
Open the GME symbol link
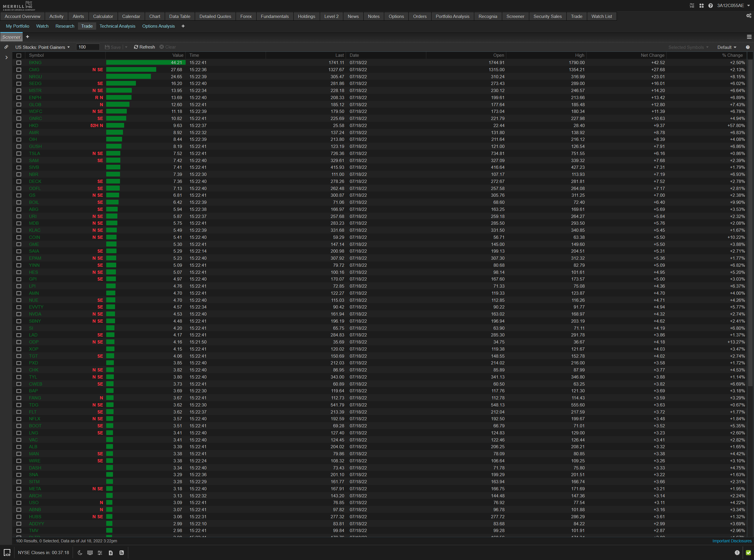click(34, 244)
